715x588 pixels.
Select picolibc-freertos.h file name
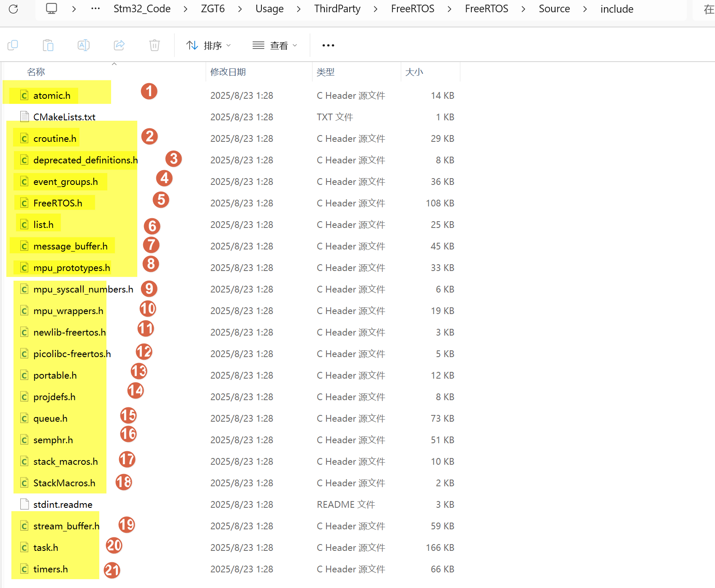click(x=72, y=354)
